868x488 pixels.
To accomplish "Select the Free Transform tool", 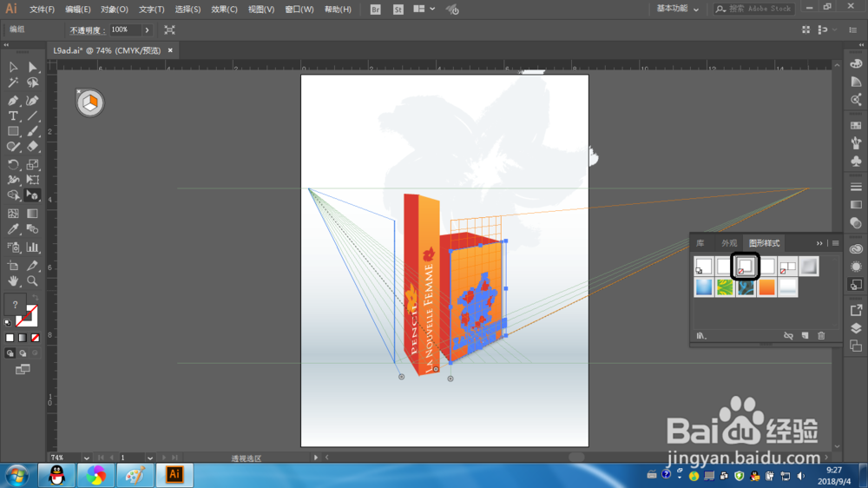I will pyautogui.click(x=33, y=180).
